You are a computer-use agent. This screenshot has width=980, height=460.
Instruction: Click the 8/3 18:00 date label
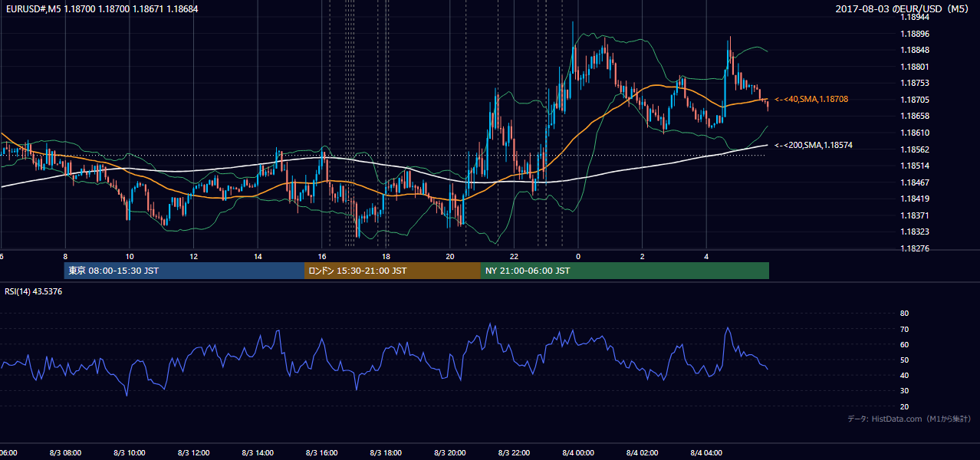386,453
